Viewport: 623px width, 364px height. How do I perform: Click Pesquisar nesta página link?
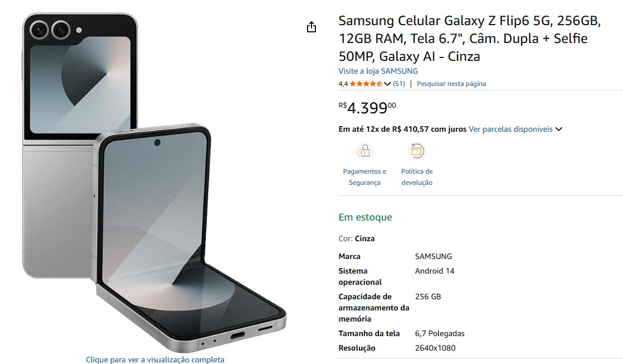tap(452, 84)
